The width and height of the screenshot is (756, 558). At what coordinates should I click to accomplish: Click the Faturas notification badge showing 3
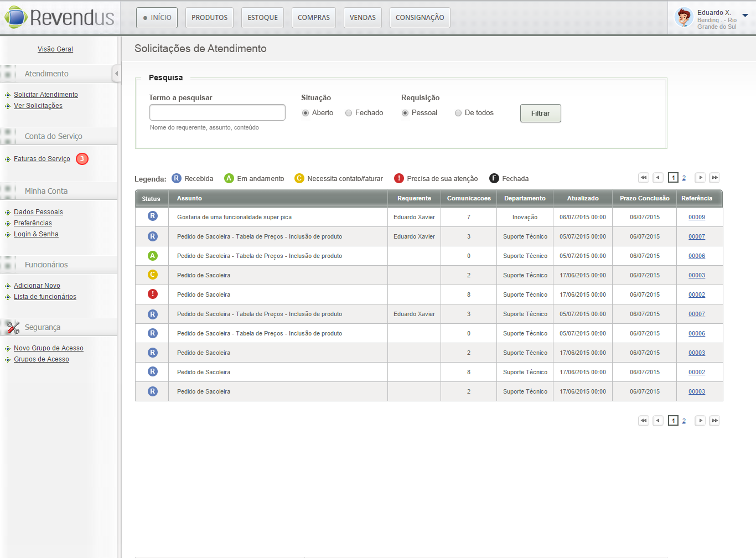point(82,159)
